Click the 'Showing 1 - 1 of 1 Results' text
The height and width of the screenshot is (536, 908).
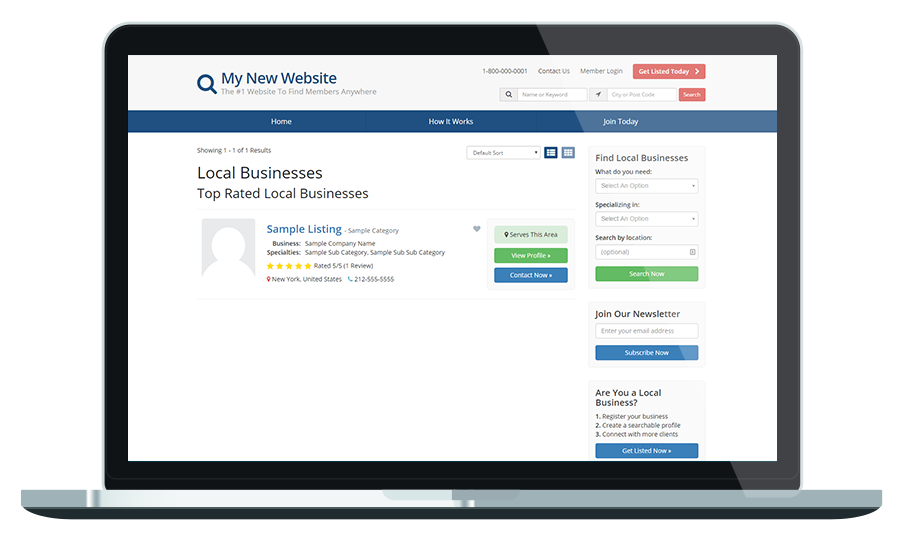point(234,150)
